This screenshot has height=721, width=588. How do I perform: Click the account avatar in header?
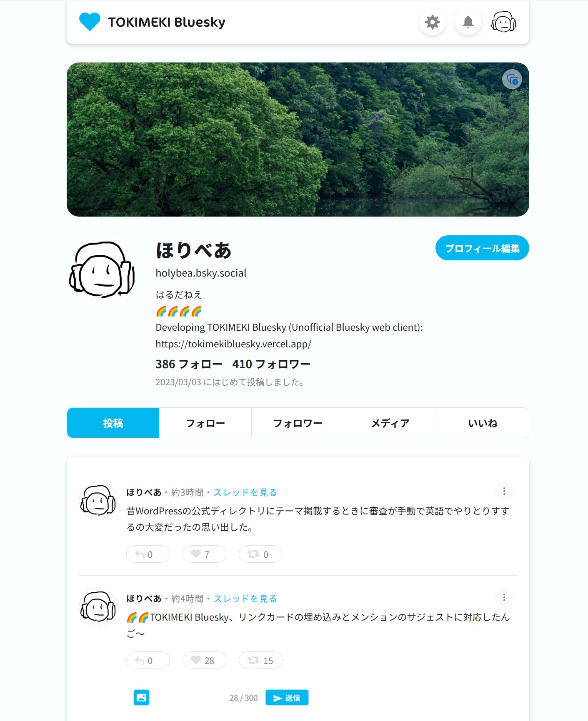click(x=503, y=22)
